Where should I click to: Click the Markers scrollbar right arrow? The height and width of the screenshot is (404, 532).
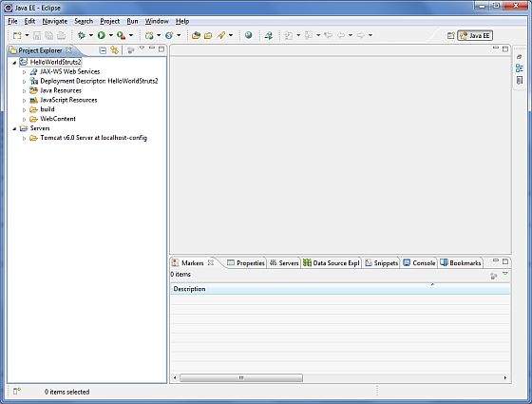(x=505, y=377)
